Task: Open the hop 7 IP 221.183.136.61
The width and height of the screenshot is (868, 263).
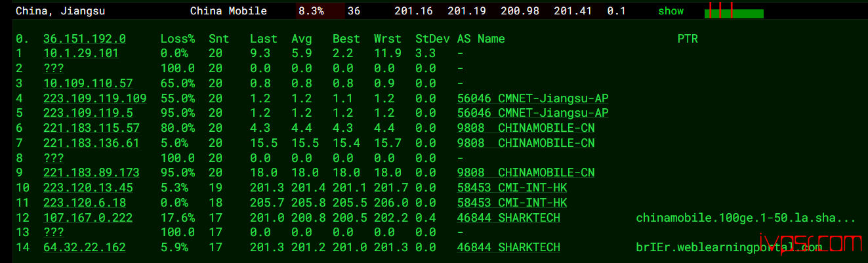Action: click(x=91, y=143)
